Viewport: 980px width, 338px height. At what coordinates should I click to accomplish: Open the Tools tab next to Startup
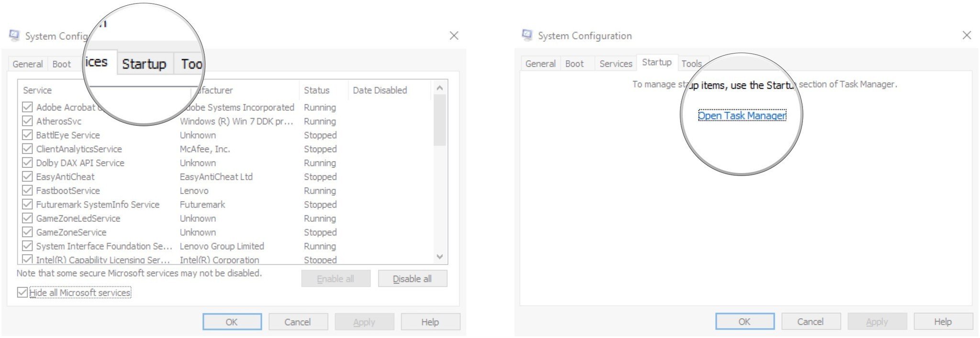(691, 64)
